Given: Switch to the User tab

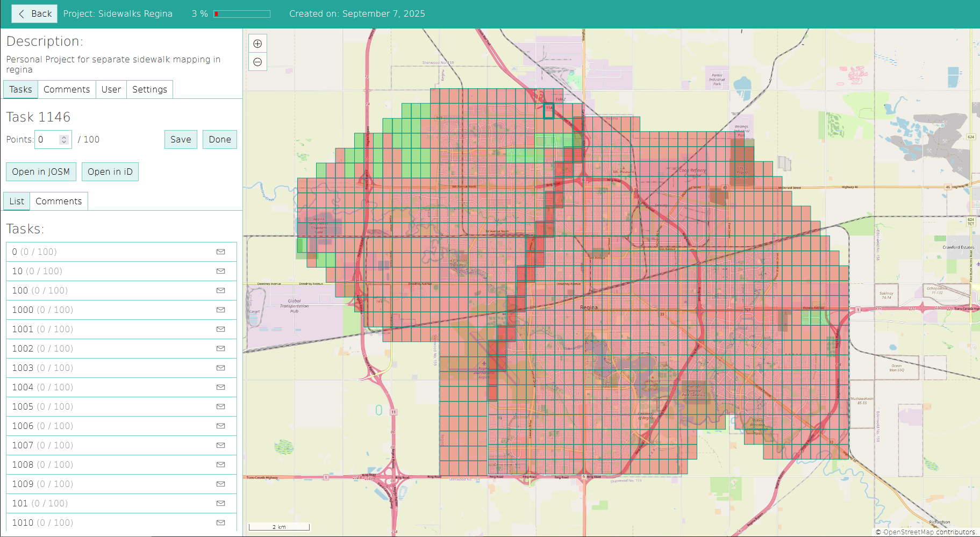Looking at the screenshot, I should pos(111,89).
